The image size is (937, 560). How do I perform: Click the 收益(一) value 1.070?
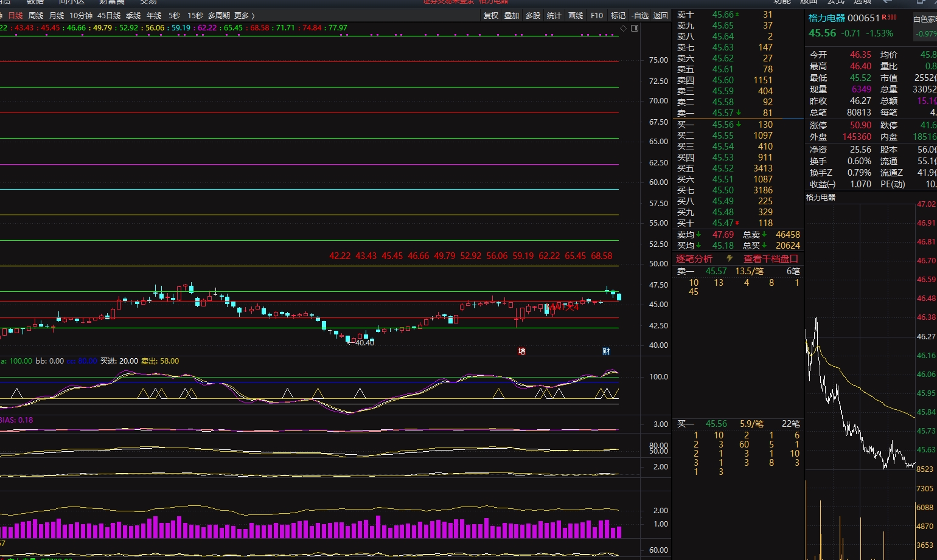pyautogui.click(x=860, y=184)
